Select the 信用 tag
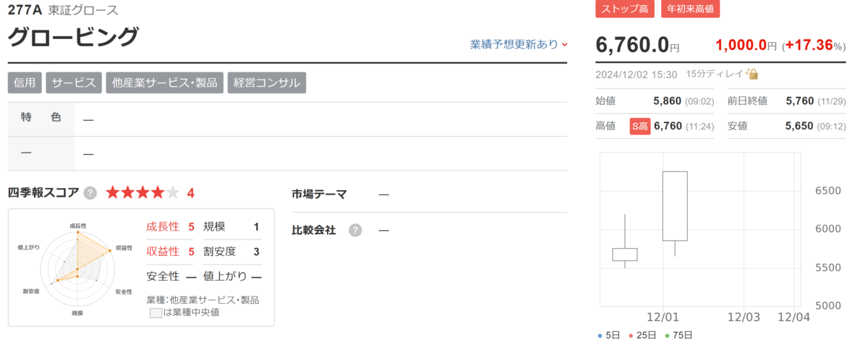Screen dimensions: 868x342 tap(25, 82)
